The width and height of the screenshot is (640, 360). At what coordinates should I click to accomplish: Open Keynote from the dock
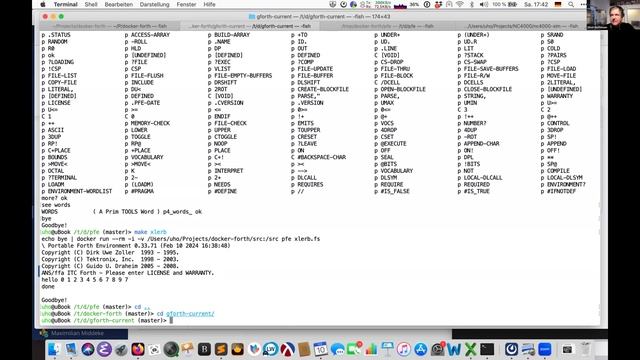tap(387, 349)
